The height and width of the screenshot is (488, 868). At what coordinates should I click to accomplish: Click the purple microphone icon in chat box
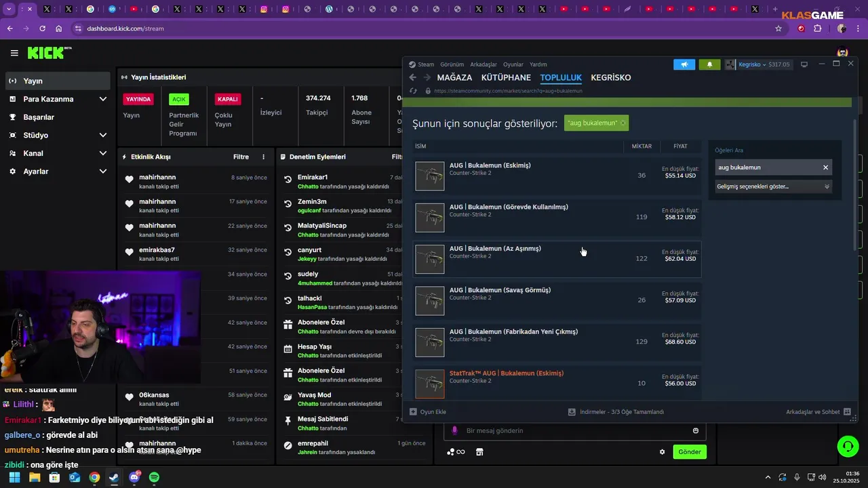point(454,430)
